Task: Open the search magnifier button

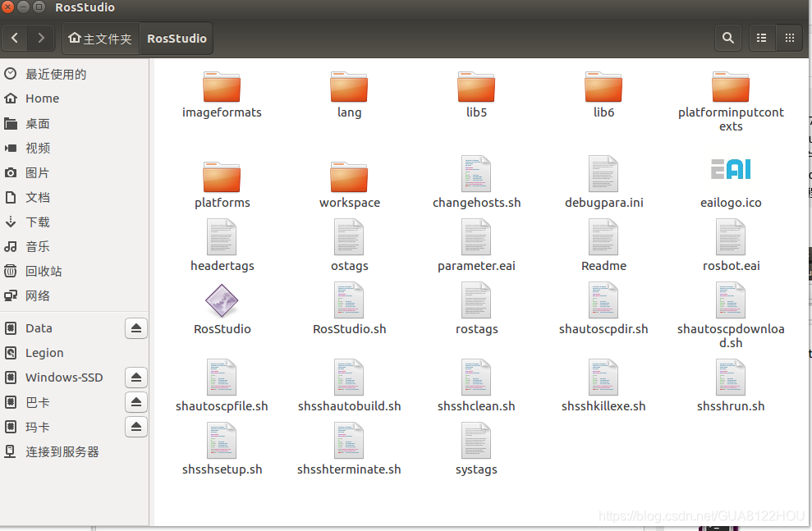Action: 727,38
